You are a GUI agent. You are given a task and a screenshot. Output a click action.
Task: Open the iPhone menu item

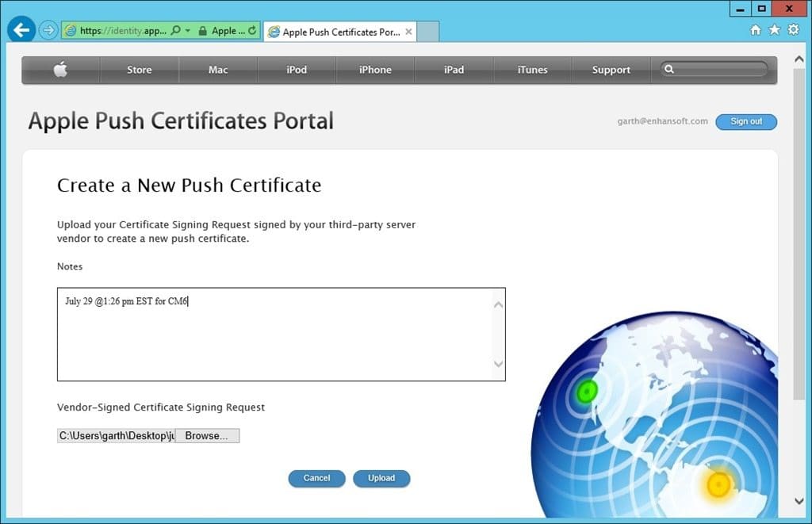pyautogui.click(x=375, y=70)
